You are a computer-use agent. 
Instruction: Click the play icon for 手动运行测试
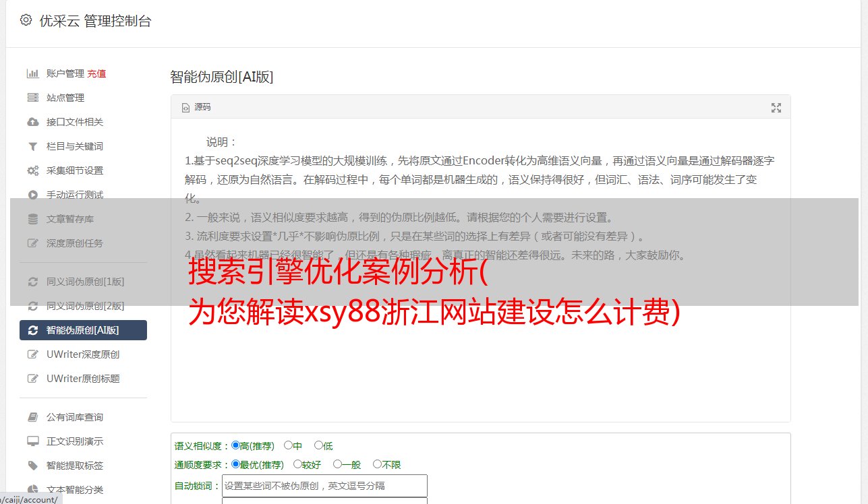point(32,195)
